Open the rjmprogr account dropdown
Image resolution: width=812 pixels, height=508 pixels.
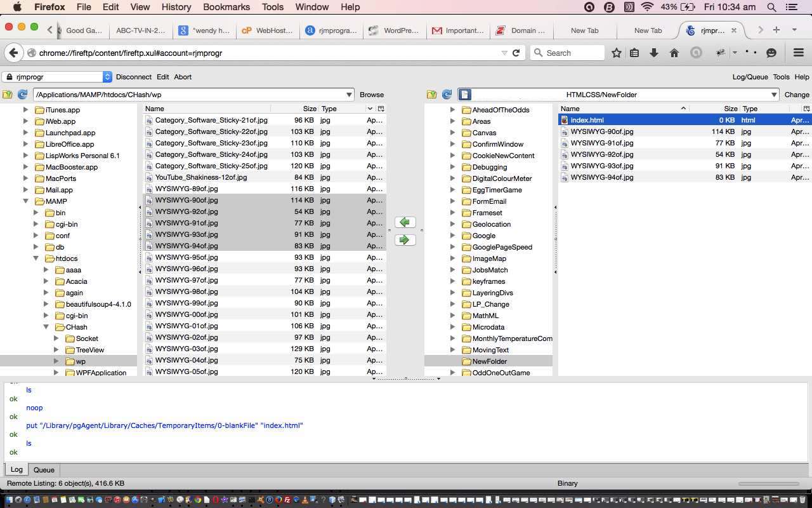(x=57, y=77)
